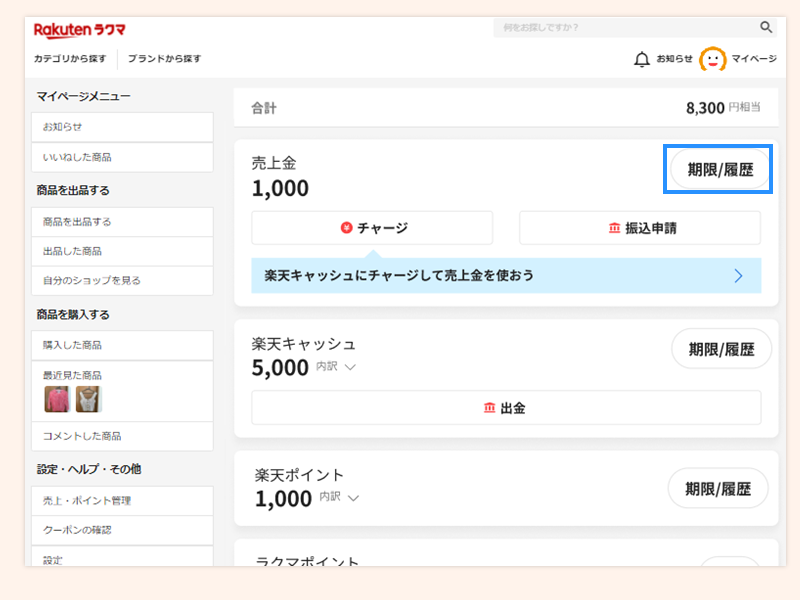Click the blue banner's right arrow
Viewport: 800px width, 600px height.
pos(738,276)
